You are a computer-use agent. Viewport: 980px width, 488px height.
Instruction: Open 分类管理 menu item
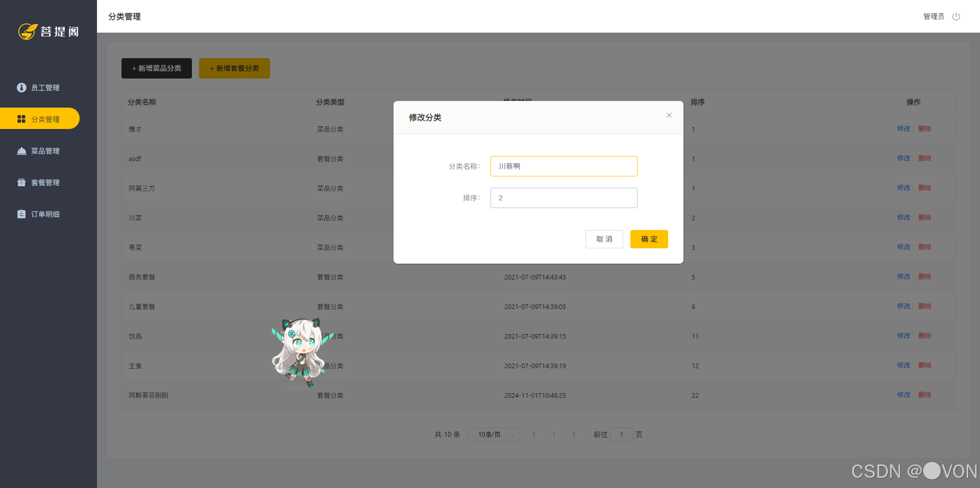[40, 118]
